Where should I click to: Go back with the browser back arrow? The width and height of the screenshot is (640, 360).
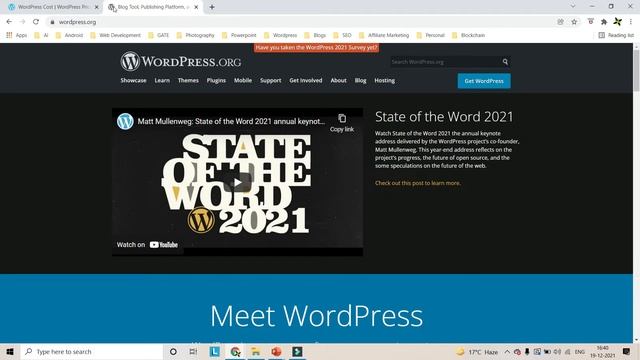pos(9,22)
